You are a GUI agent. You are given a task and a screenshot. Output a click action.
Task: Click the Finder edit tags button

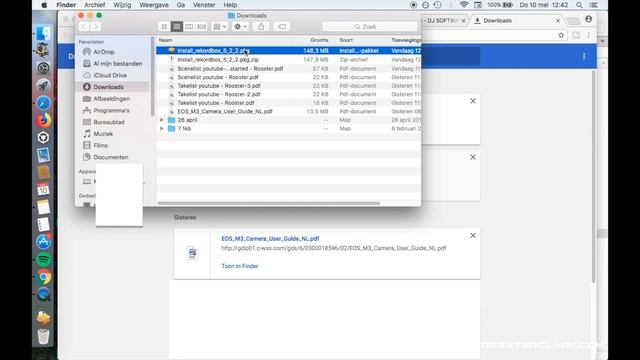[282, 27]
